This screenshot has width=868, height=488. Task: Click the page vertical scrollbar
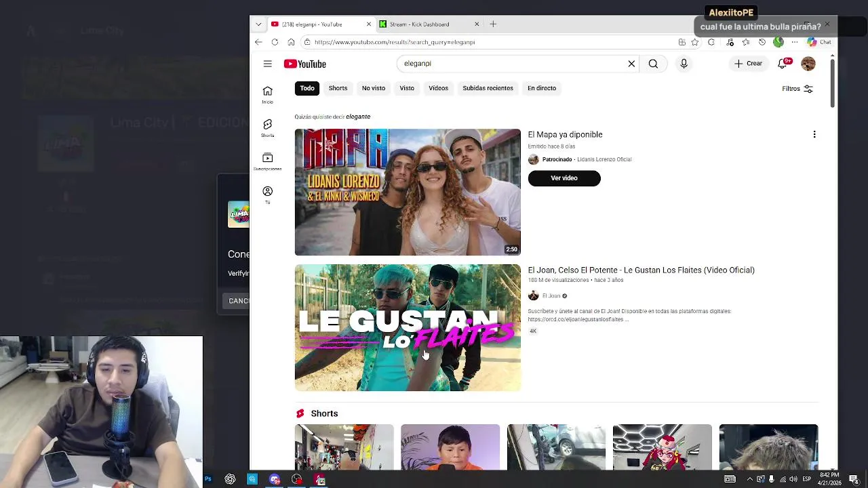click(x=832, y=82)
